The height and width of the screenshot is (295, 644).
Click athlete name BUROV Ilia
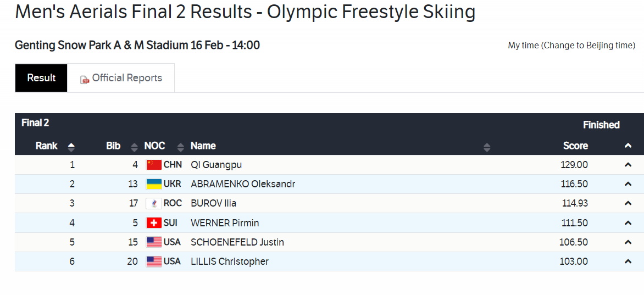tap(213, 203)
